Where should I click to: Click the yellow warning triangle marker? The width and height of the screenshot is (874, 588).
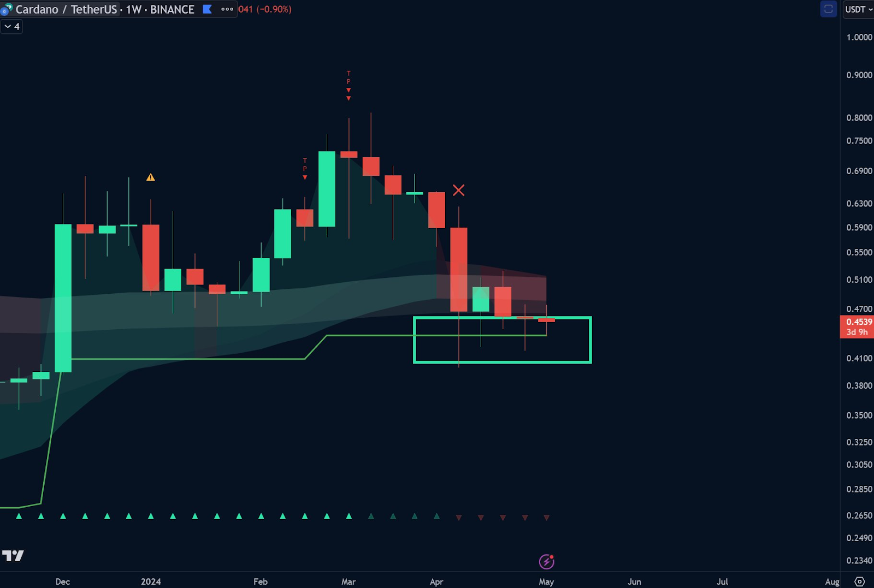pyautogui.click(x=150, y=177)
